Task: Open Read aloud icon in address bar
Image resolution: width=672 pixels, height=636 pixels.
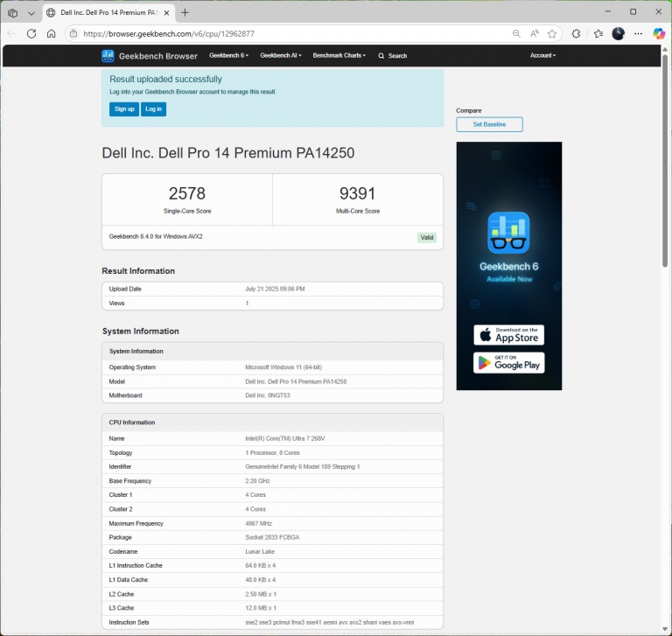Action: pos(535,34)
